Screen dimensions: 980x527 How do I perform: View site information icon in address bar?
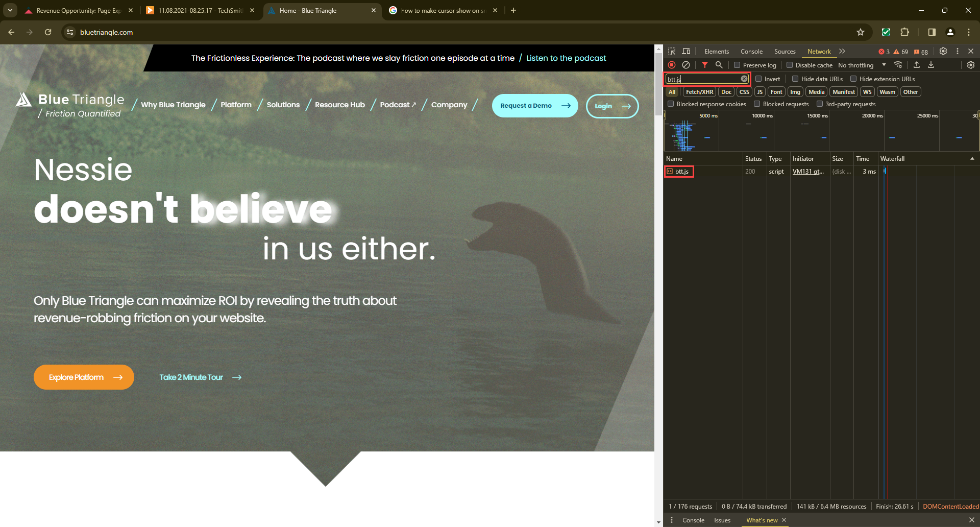point(70,32)
